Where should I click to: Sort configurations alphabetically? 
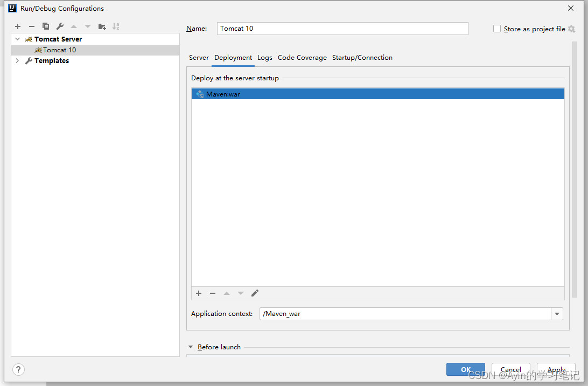116,26
